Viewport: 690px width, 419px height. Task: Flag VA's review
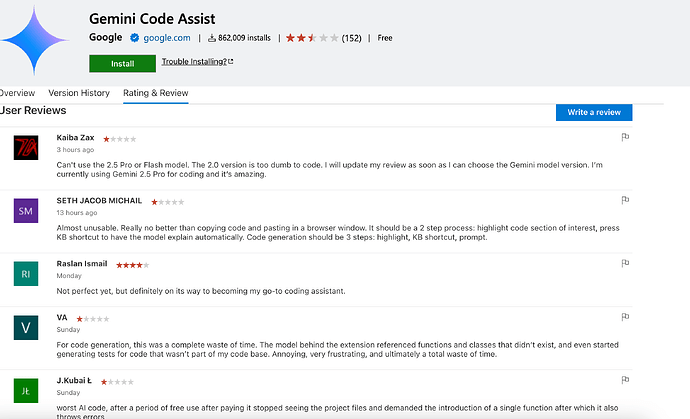coord(625,317)
